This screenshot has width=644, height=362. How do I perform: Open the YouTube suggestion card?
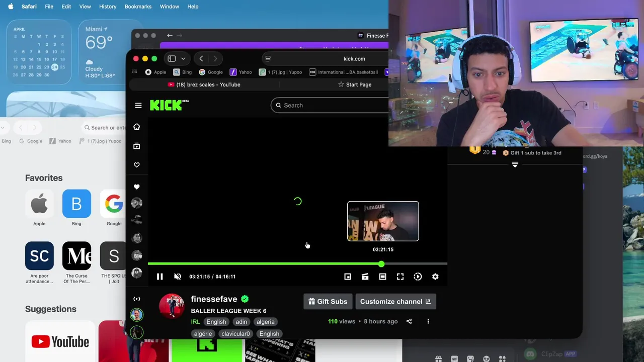click(x=60, y=342)
